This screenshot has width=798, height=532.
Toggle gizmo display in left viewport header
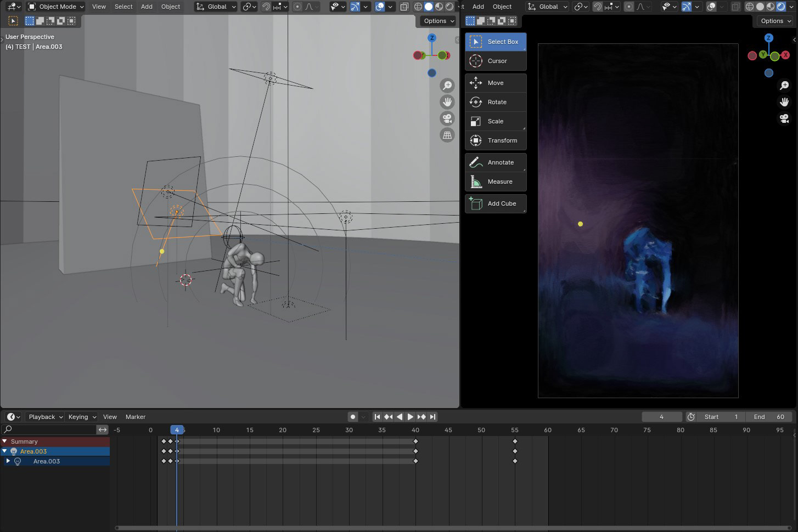point(355,7)
